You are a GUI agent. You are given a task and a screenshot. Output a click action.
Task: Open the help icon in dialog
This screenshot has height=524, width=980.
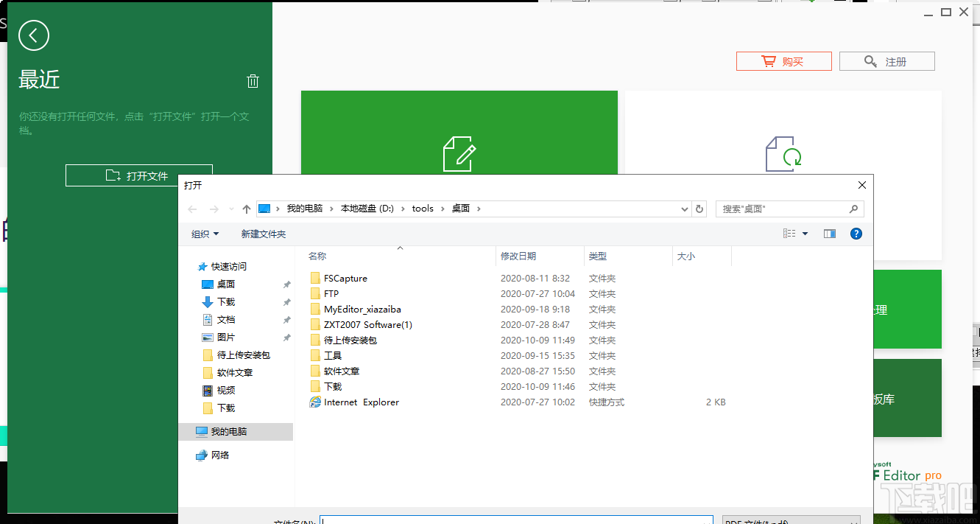tap(856, 234)
